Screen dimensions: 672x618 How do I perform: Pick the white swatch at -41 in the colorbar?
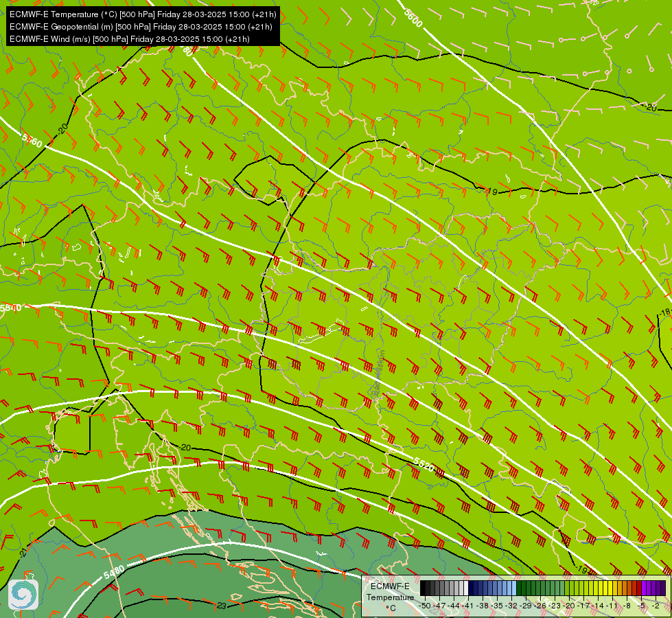pyautogui.click(x=466, y=588)
